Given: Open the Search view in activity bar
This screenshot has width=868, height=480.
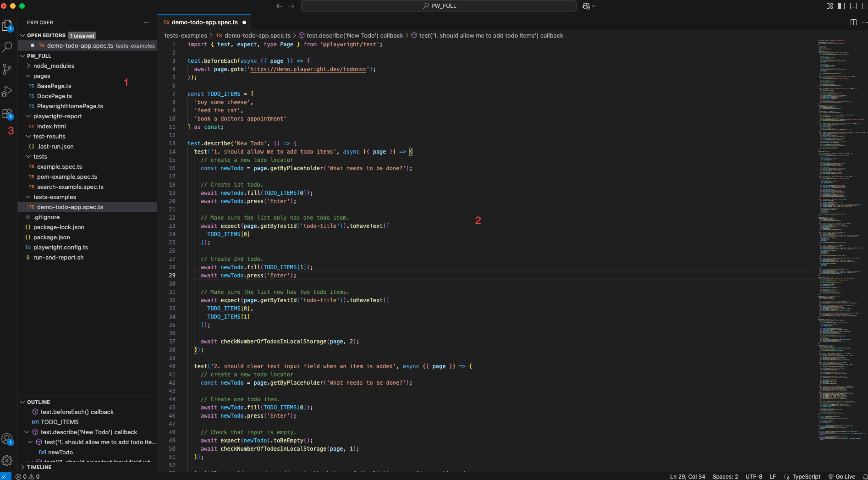Looking at the screenshot, I should click(7, 47).
